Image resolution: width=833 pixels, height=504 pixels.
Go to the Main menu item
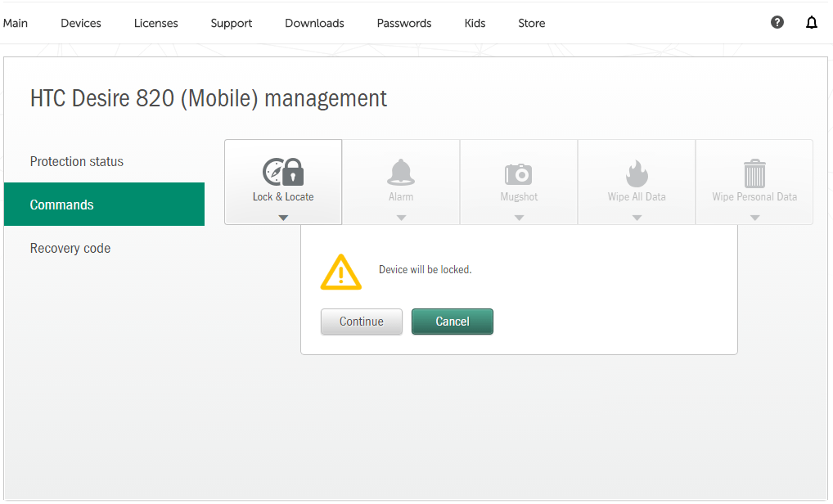pos(16,24)
